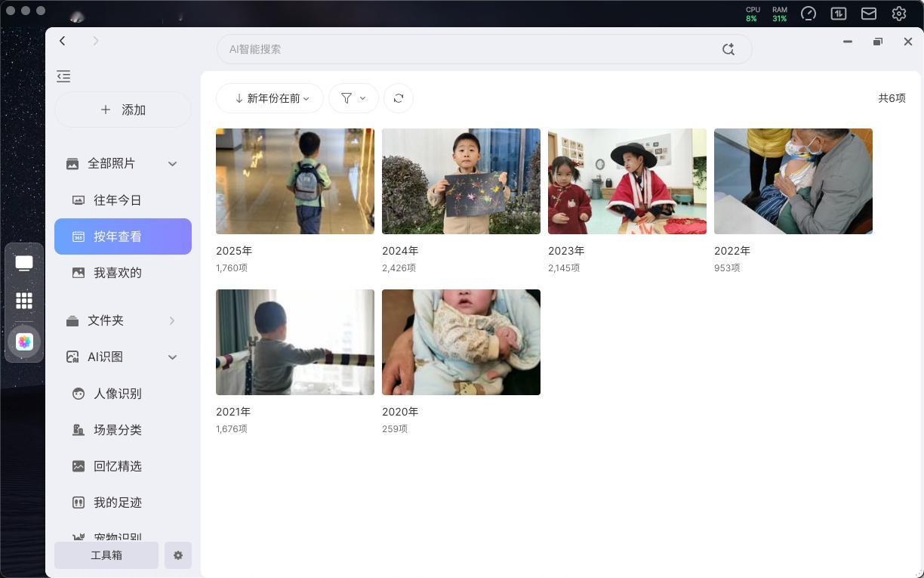
Task: Open 场景分类 in the sidebar
Action: click(x=123, y=430)
